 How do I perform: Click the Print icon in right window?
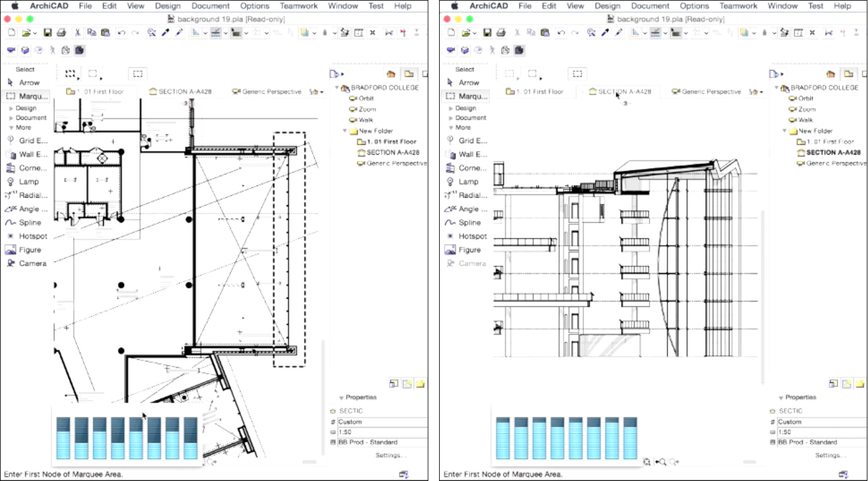point(501,32)
